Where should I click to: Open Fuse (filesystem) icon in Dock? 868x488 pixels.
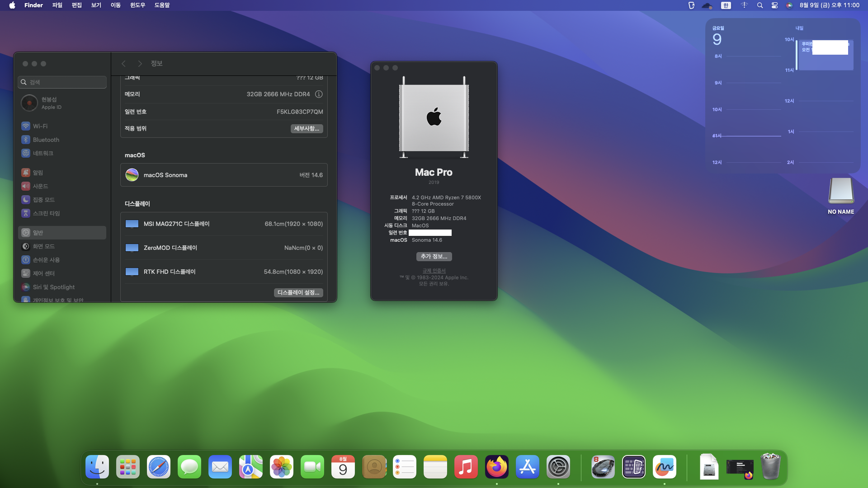coord(709,467)
